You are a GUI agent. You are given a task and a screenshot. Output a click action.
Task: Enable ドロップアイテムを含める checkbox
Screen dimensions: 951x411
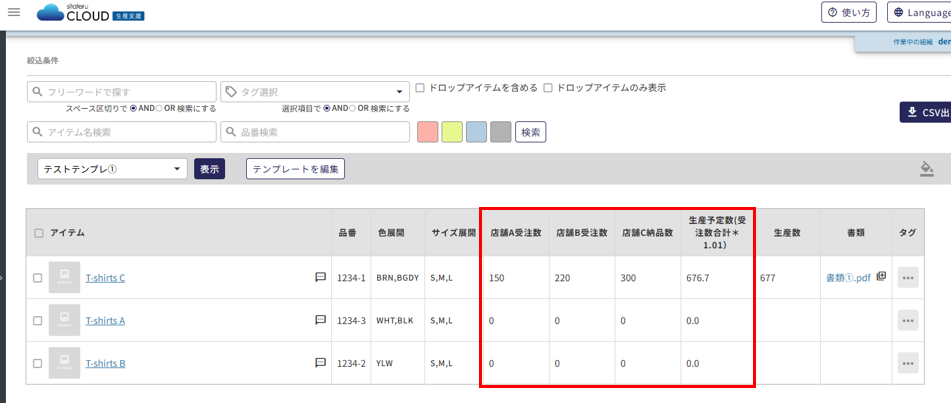coord(420,88)
